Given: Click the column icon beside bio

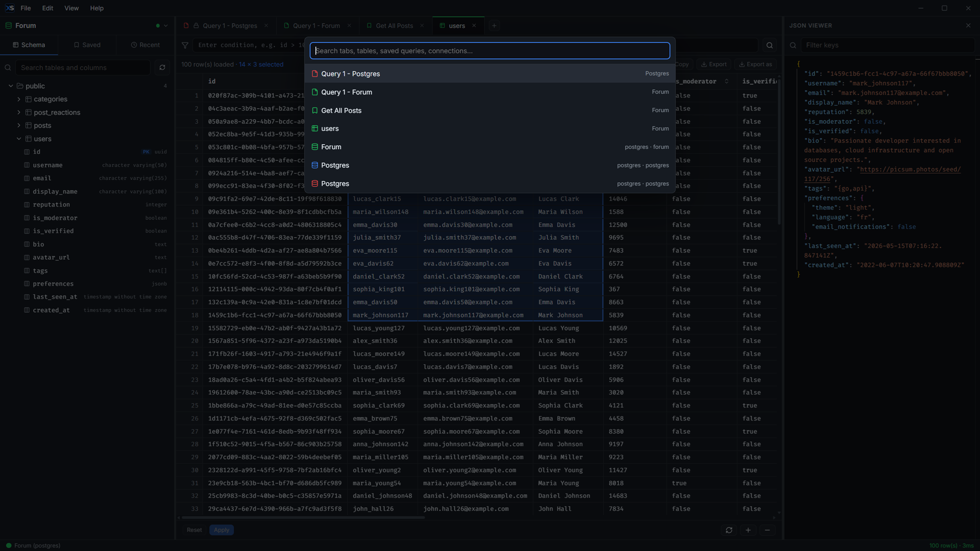Looking at the screenshot, I should pos(27,244).
